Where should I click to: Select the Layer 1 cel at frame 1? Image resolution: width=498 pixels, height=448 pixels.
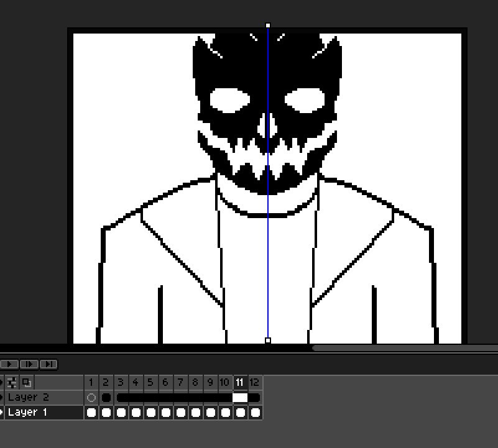[91, 412]
